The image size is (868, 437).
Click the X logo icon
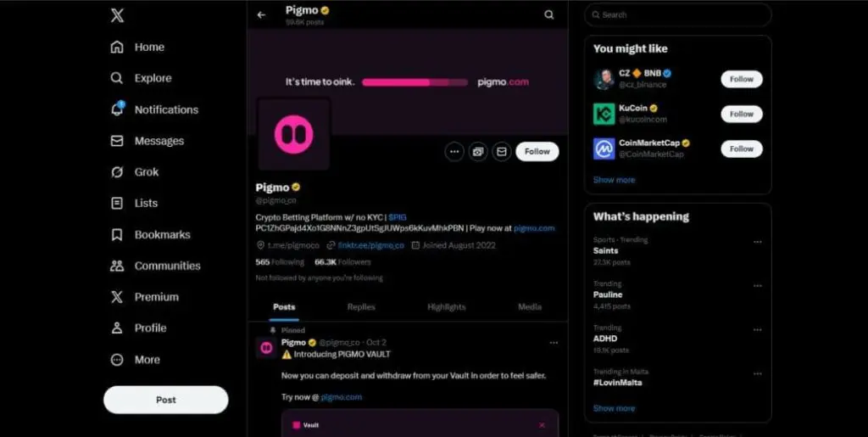(x=117, y=15)
